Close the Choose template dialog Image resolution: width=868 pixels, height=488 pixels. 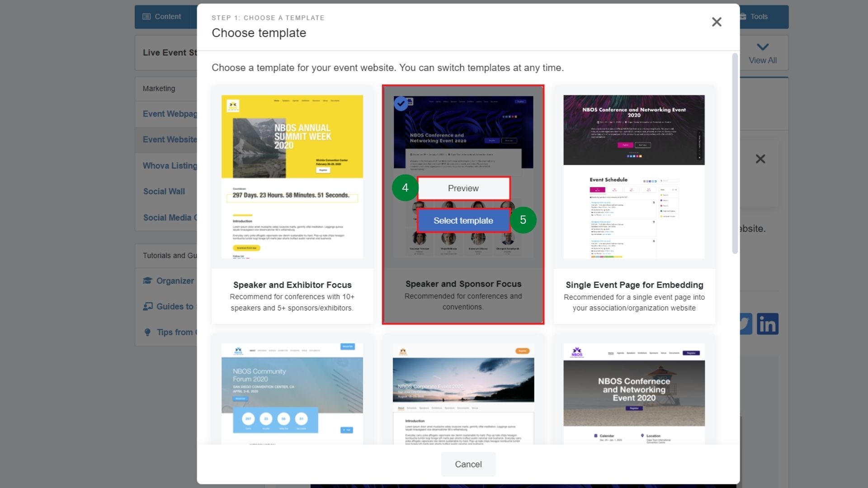point(717,22)
